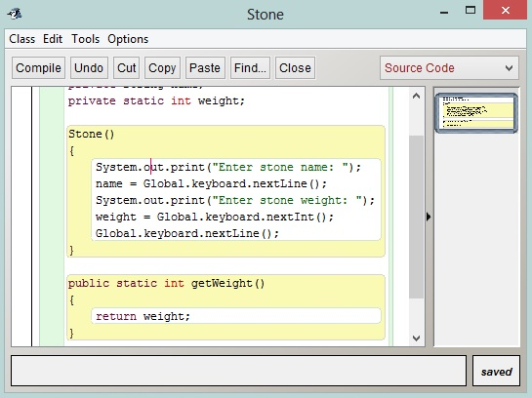Click the Paste button

(205, 68)
